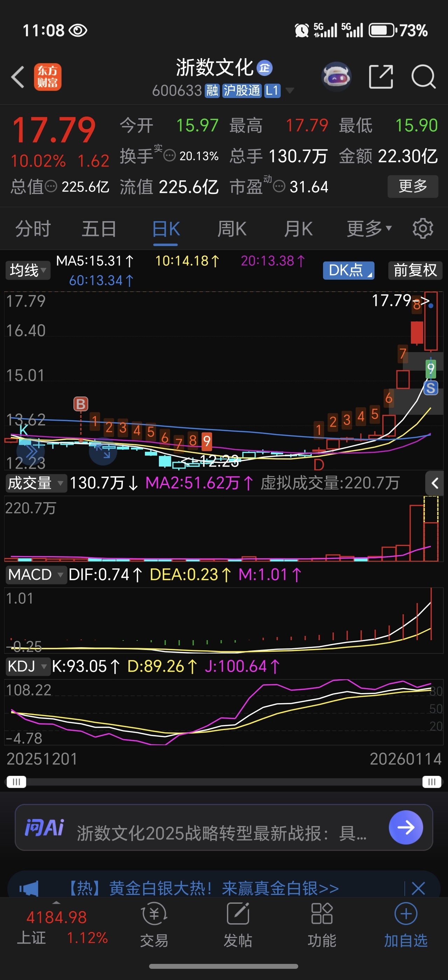Tap the shrink arrows circle on chart

[x=103, y=451]
